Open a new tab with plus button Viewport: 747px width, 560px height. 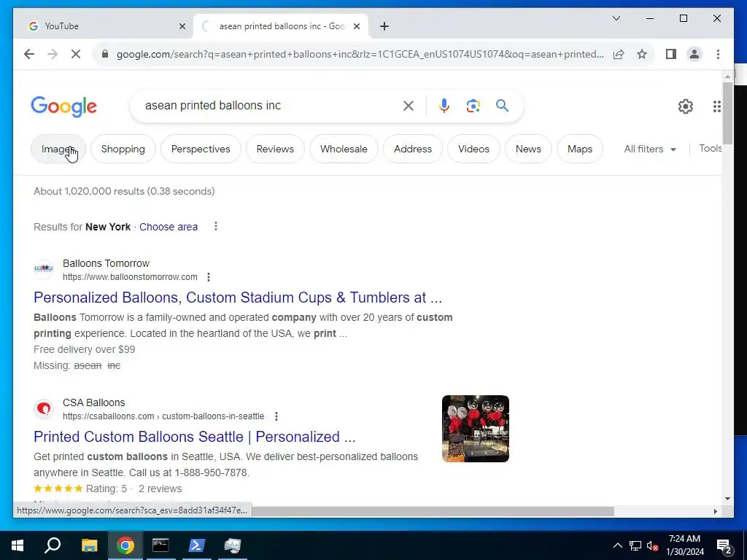coord(384,26)
